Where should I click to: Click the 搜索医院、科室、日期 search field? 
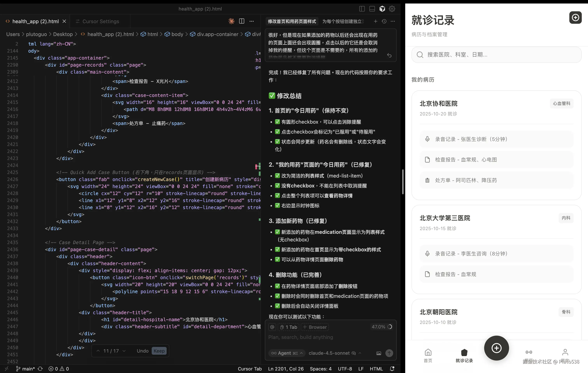tap(496, 55)
